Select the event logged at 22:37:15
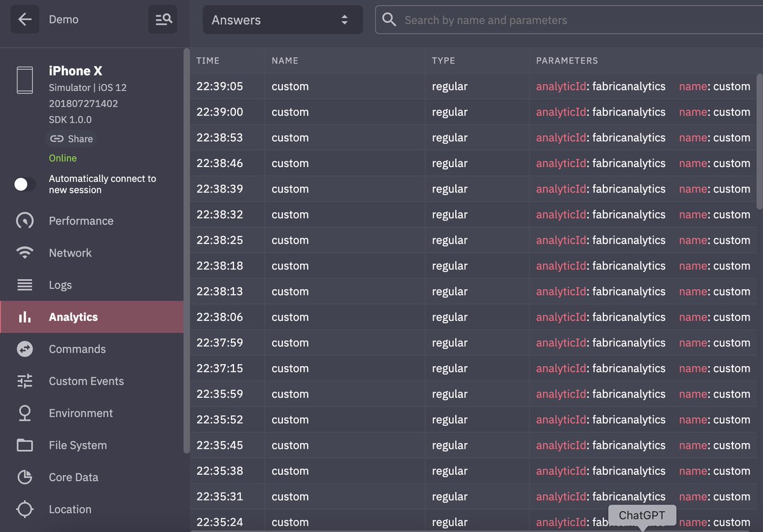763x532 pixels. point(474,368)
